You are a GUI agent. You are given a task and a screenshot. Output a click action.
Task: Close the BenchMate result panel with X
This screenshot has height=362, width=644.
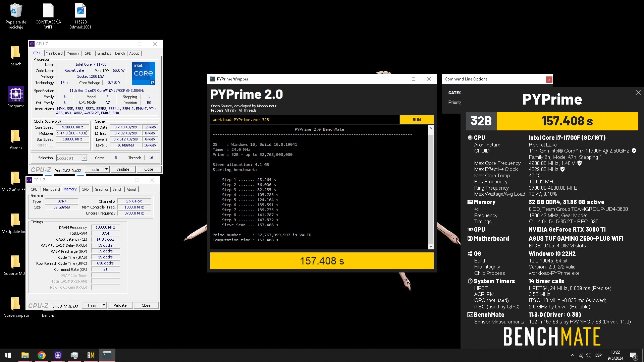638,93
